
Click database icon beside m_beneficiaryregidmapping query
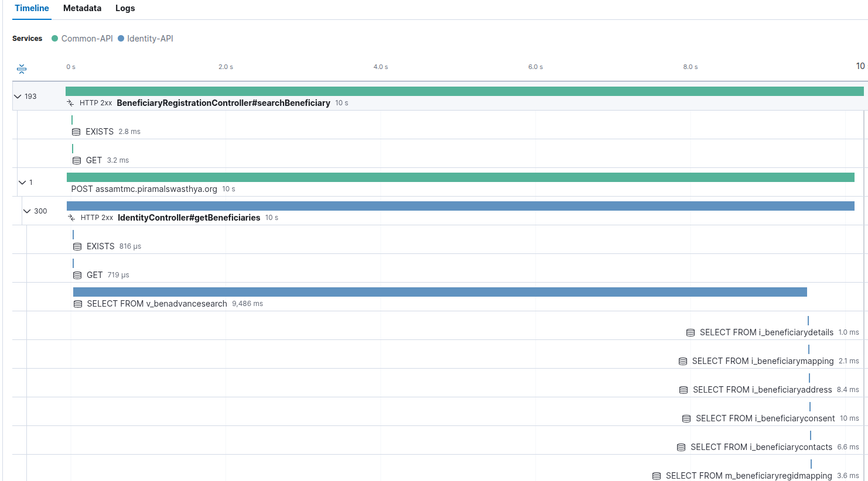pos(657,476)
